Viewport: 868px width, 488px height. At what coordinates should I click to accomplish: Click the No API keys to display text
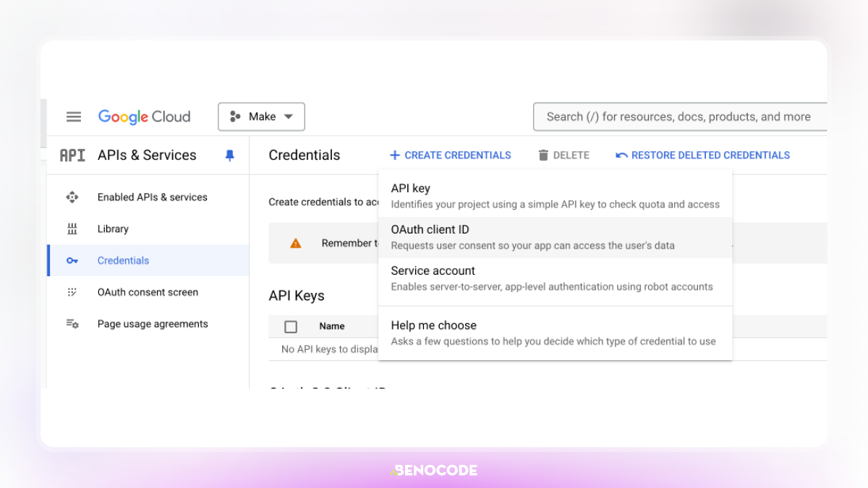tap(330, 349)
